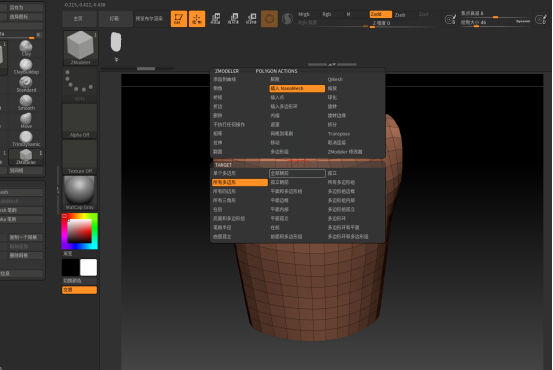Select the Standard brush
The height and width of the screenshot is (370, 553).
pyautogui.click(x=26, y=84)
